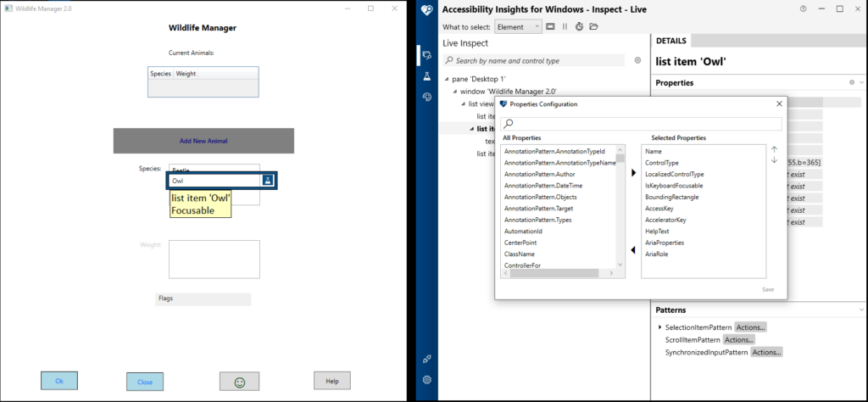Collapse the Properties section chevron

(861, 82)
